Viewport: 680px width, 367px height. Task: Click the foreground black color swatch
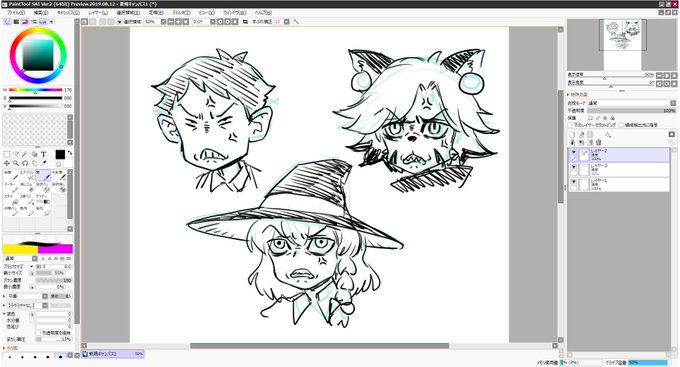pos(60,154)
